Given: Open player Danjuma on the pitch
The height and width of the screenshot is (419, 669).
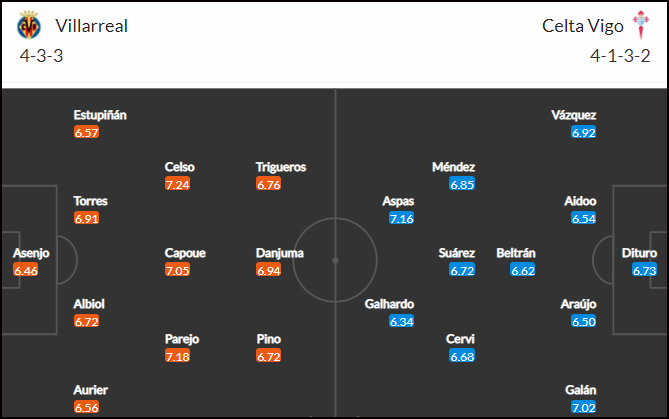Looking at the screenshot, I should [x=280, y=253].
